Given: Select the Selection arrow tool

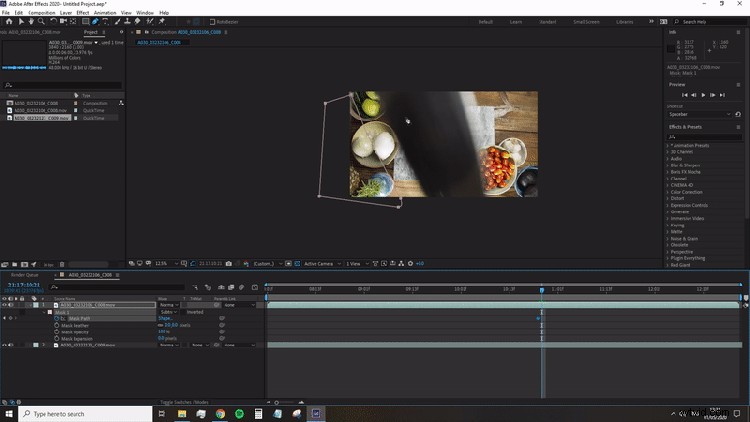Looking at the screenshot, I should 21,22.
